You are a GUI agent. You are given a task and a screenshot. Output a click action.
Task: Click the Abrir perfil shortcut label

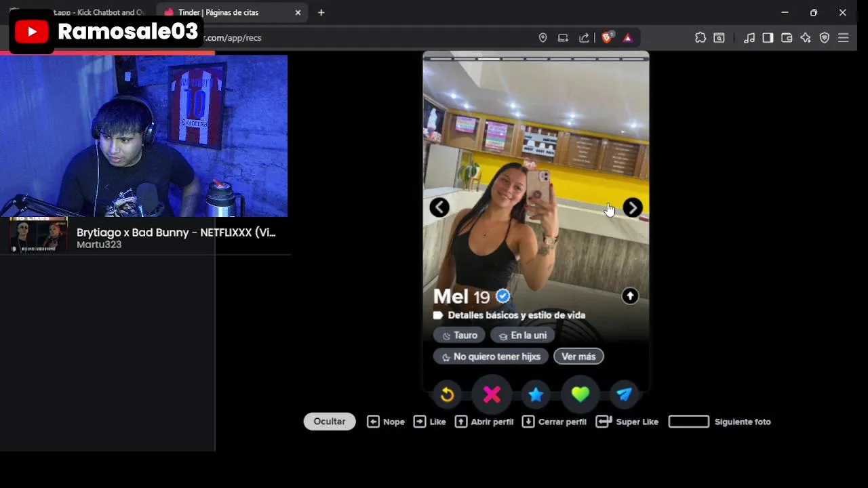click(x=492, y=422)
